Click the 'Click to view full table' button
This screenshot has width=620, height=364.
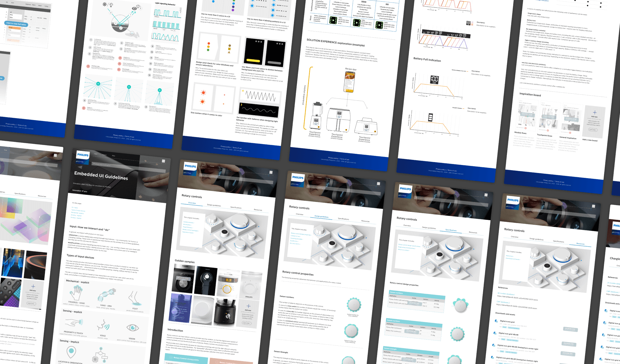pyautogui.click(x=16, y=24)
